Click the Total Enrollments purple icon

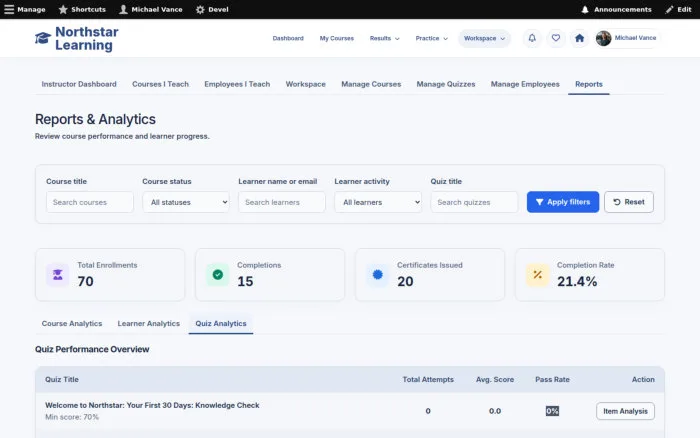coord(58,275)
